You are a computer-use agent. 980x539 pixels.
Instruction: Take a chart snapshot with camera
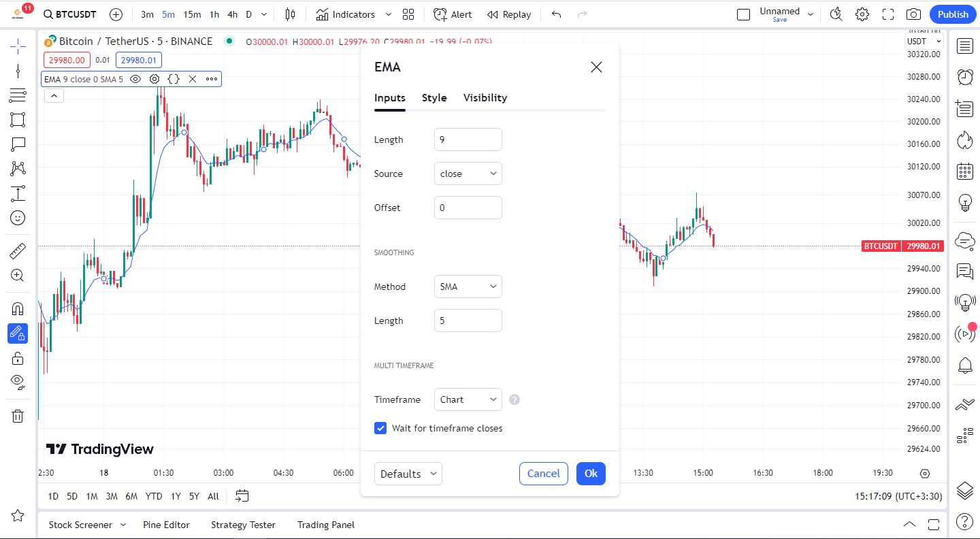coord(914,14)
